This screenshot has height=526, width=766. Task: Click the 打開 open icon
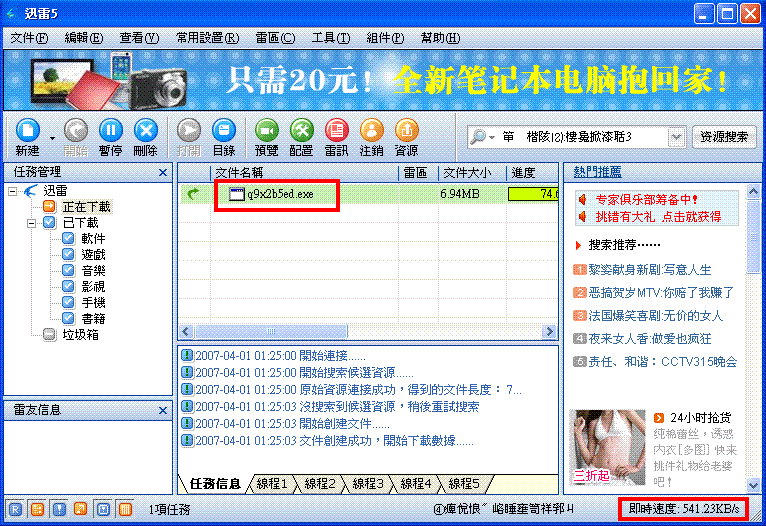point(189,130)
